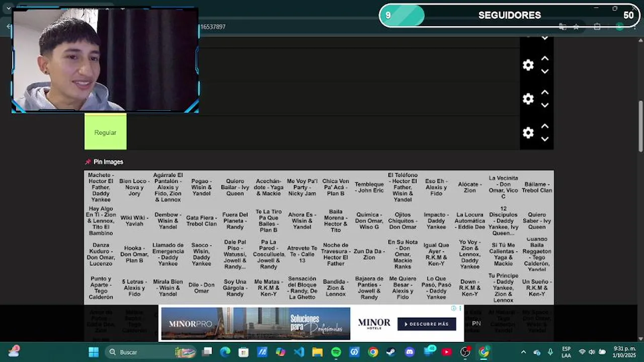Select Chica Ven Pa' Acá - Plan B
The width and height of the screenshot is (644, 362).
(x=336, y=187)
